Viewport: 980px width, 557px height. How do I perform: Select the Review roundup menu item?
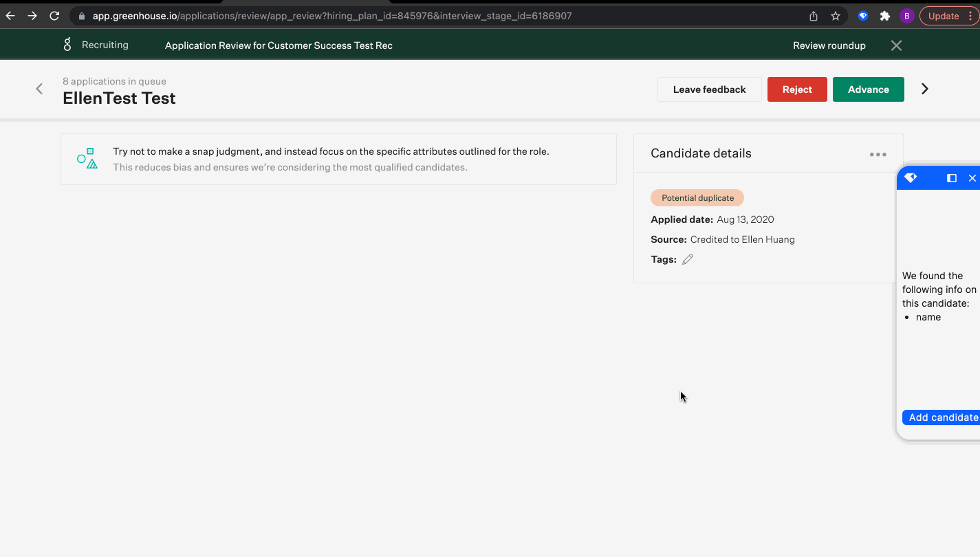[829, 45]
